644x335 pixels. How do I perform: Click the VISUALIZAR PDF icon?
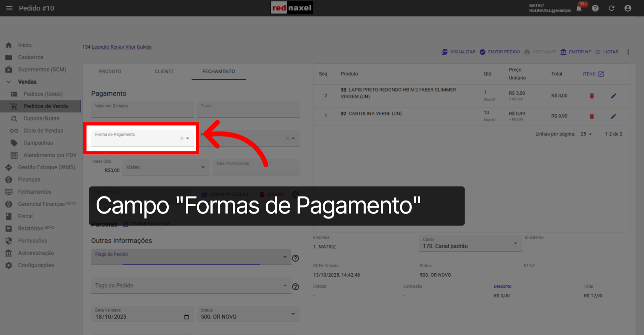pos(444,52)
